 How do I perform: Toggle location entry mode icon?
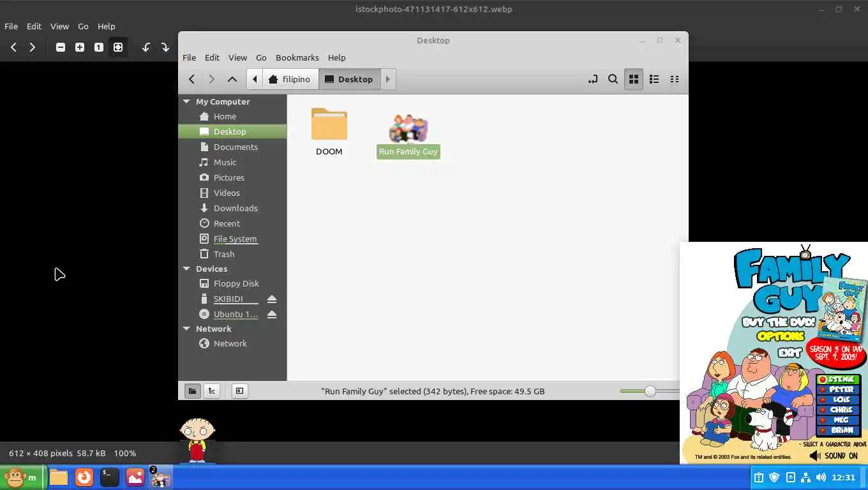click(x=593, y=79)
